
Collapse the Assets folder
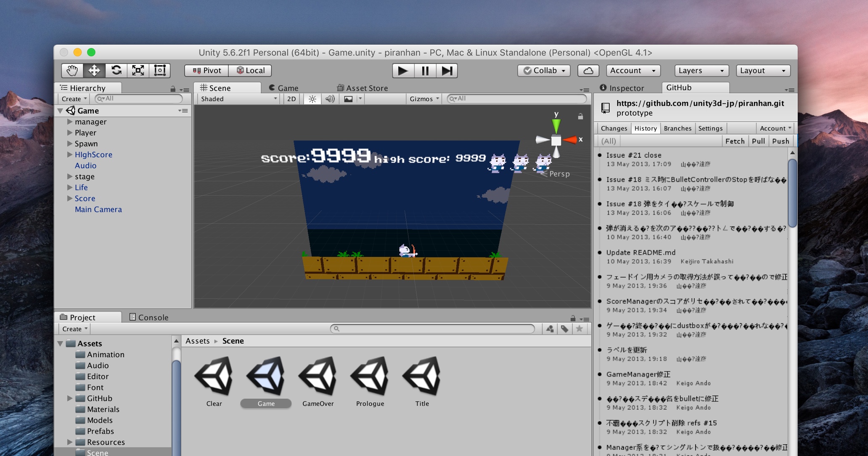61,344
